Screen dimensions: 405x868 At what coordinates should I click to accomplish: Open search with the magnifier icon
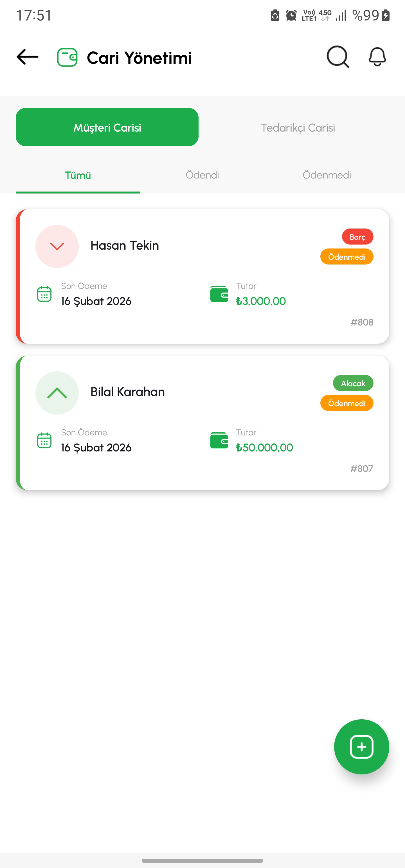pos(337,57)
